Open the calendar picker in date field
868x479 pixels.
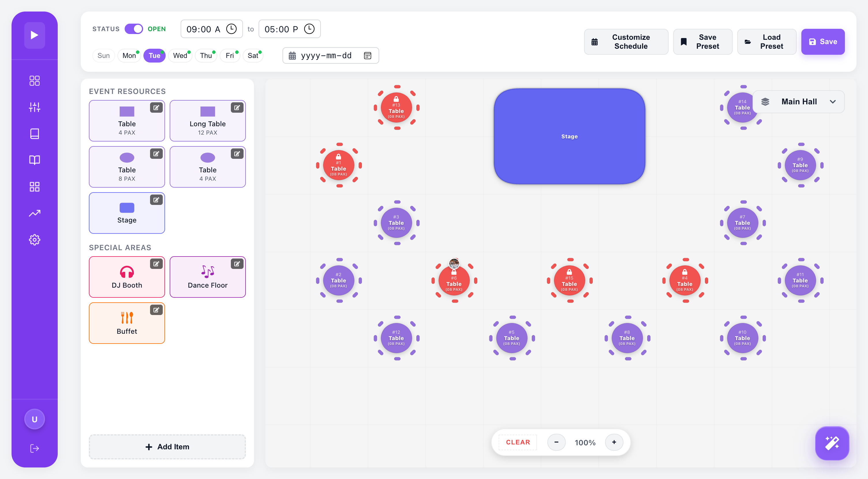(x=368, y=56)
